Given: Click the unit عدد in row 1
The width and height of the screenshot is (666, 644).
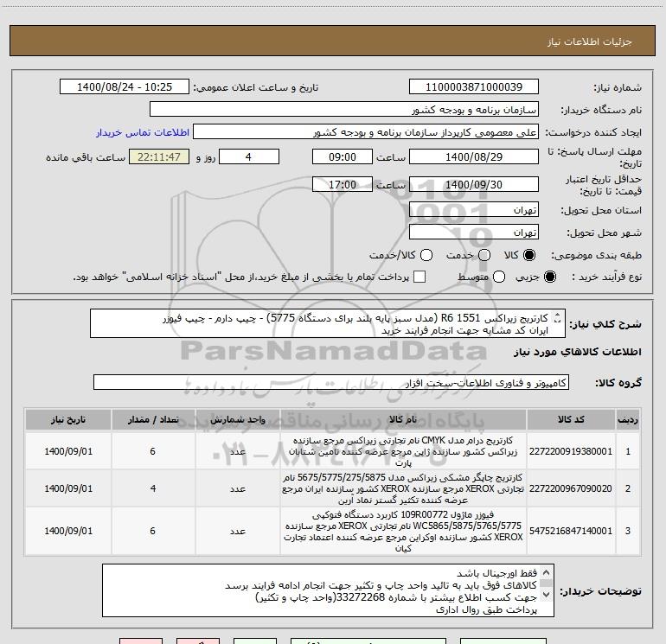Looking at the screenshot, I should point(238,451).
